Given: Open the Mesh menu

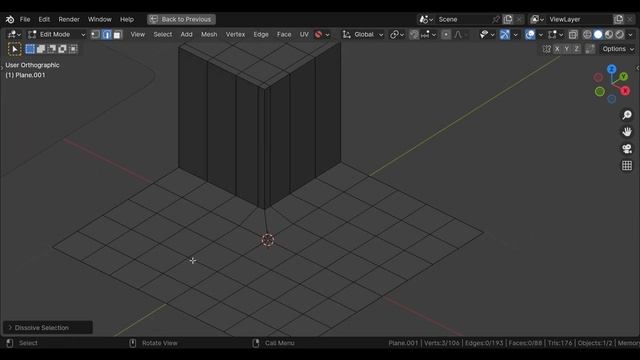Looking at the screenshot, I should pos(209,34).
